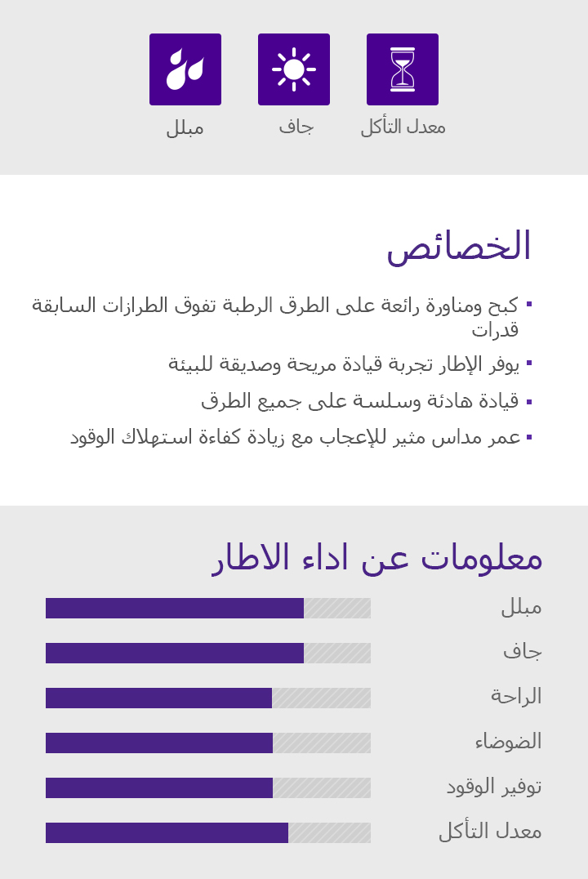588x879 pixels.
Task: Click the مبلل performance bar
Action: [x=208, y=608]
